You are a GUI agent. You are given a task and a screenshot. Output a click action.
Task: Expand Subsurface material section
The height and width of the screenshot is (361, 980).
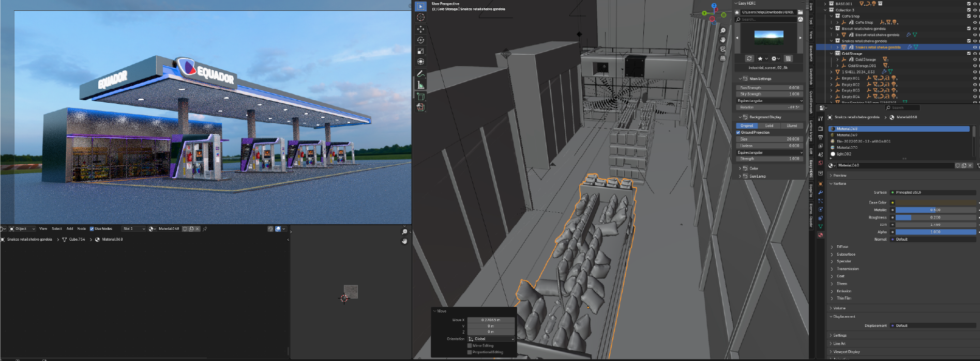[x=832, y=254]
